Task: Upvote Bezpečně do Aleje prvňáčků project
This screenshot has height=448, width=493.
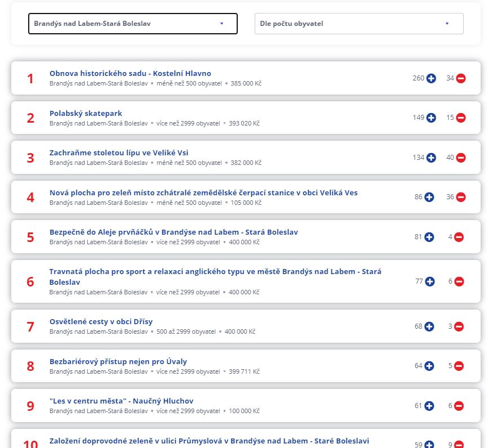Action: click(429, 237)
